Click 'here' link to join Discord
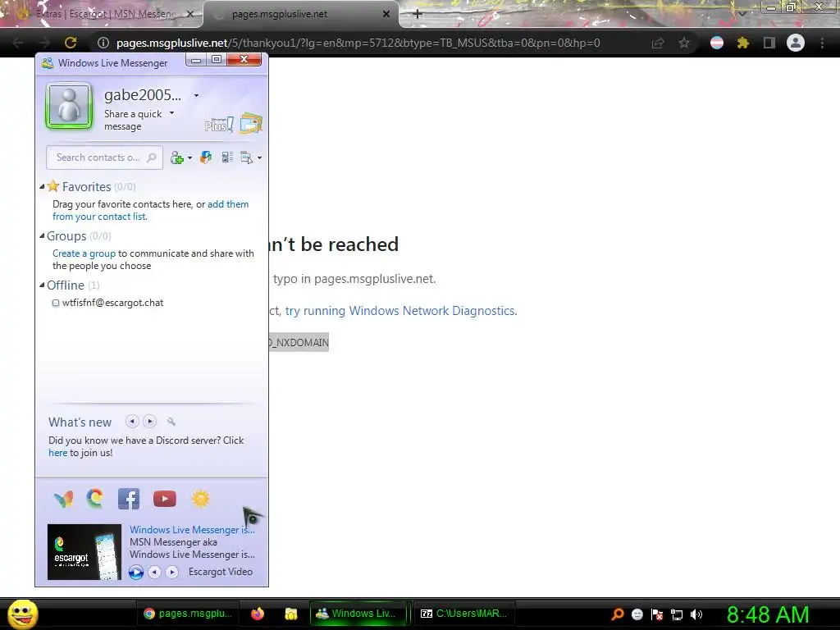Screen dimensions: 840x630 point(58,453)
